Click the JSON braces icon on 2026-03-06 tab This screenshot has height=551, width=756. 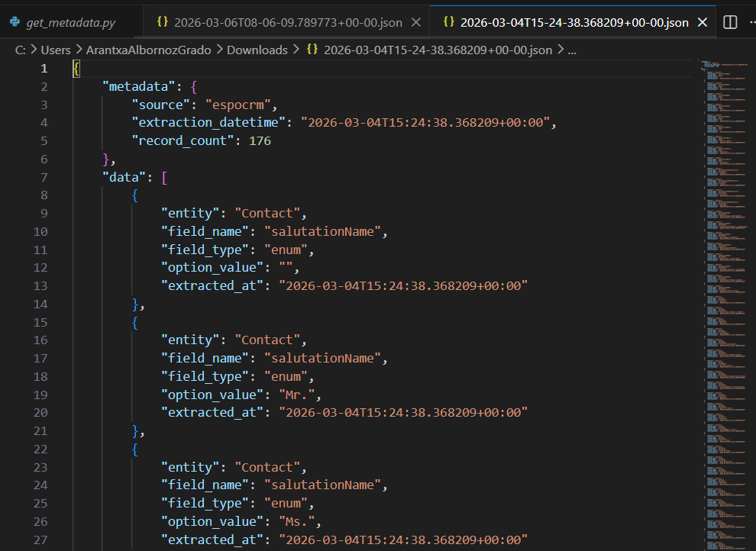tap(162, 22)
